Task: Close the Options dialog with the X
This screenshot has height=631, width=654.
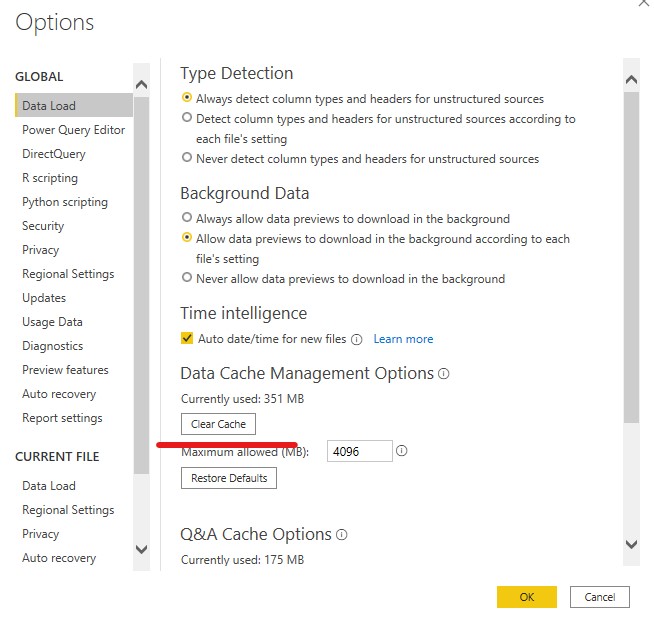Action: click(x=644, y=3)
